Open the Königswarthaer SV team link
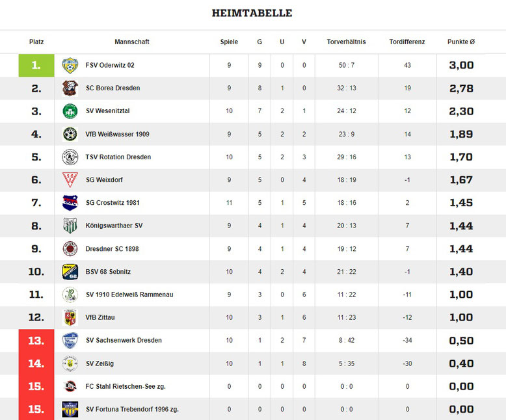 click(114, 226)
